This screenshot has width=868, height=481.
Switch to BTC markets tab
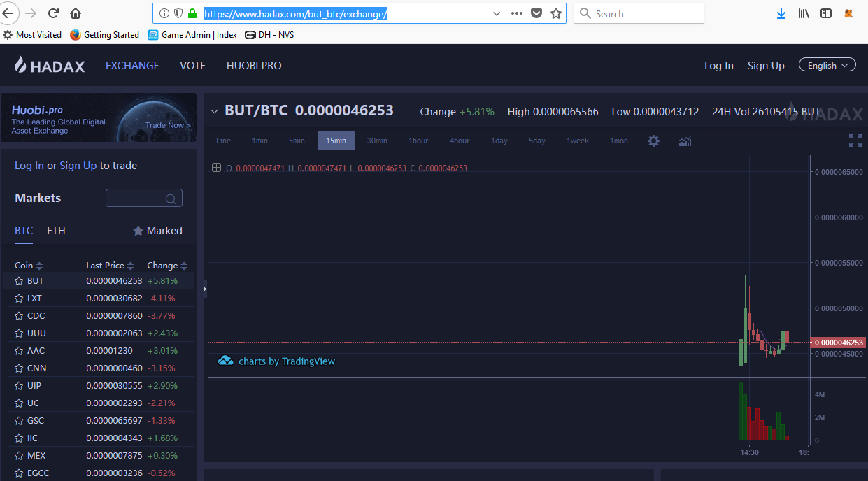(24, 231)
